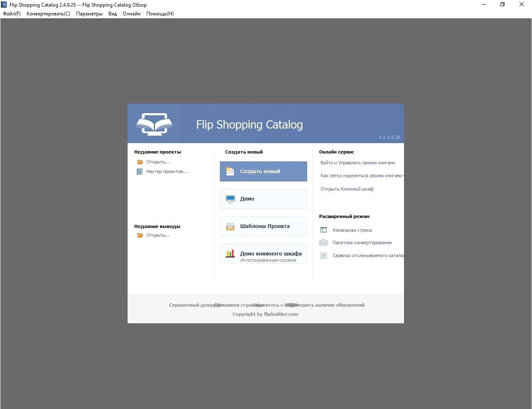Click the Создать новый button
Viewport: 532px width, 409px height.
coord(264,171)
